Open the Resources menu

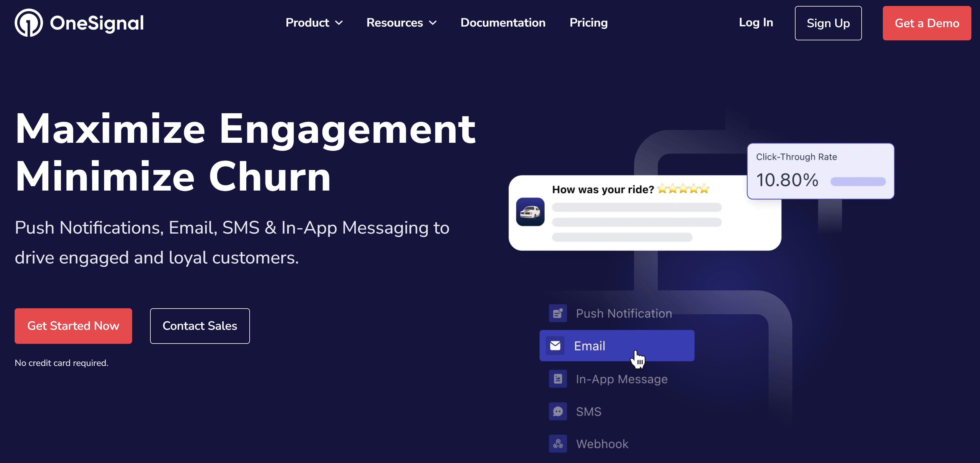pos(402,23)
